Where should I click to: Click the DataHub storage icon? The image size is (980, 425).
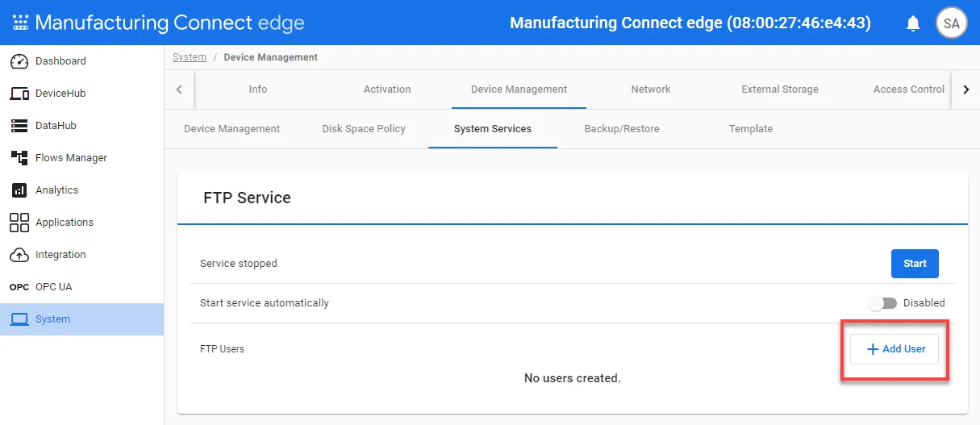click(19, 126)
